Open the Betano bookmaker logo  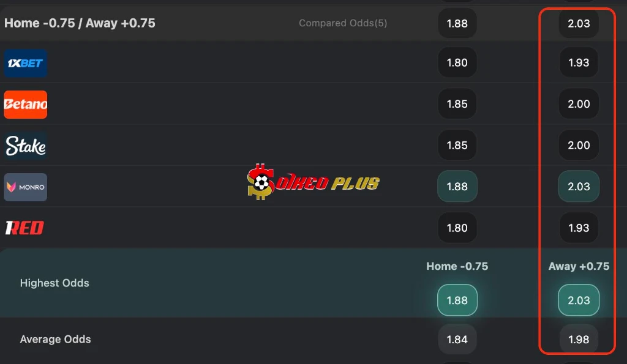tap(26, 104)
